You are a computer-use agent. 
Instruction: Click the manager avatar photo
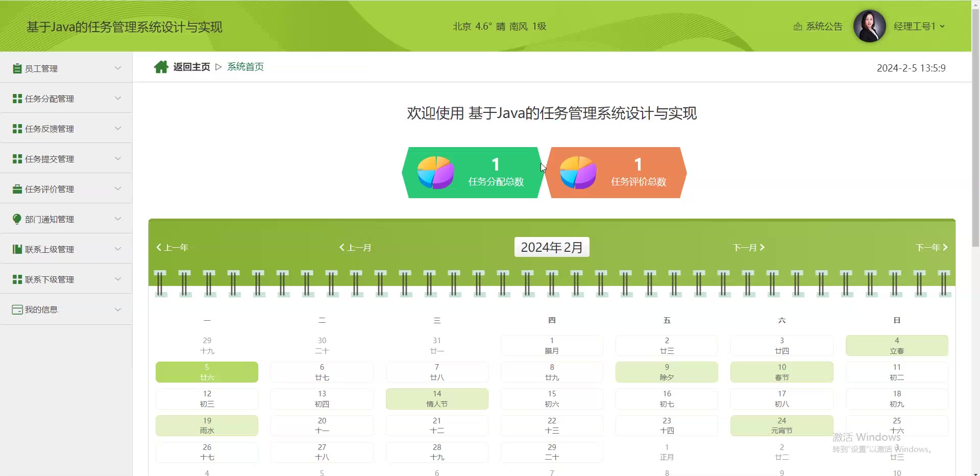(869, 26)
